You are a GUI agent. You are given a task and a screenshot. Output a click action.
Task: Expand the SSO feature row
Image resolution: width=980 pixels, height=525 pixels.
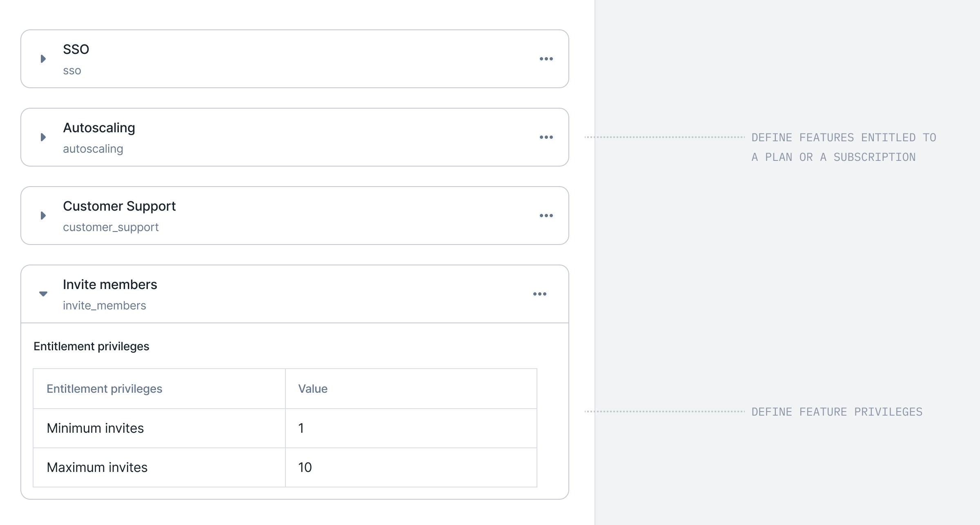(43, 59)
